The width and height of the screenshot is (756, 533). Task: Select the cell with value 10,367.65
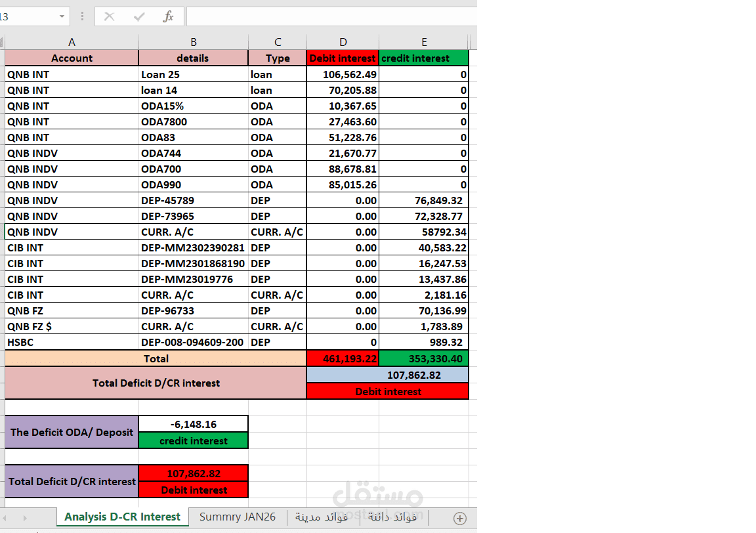tap(343, 106)
